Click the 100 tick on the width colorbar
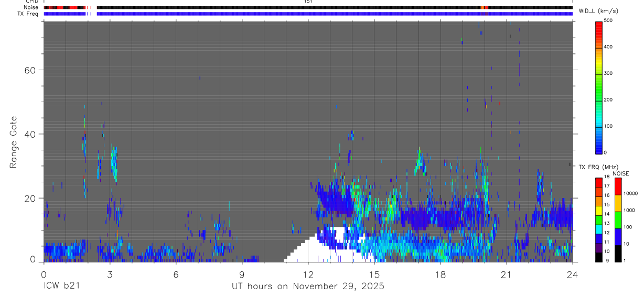Image resolution: width=644 pixels, height=297 pixels. [x=609, y=126]
